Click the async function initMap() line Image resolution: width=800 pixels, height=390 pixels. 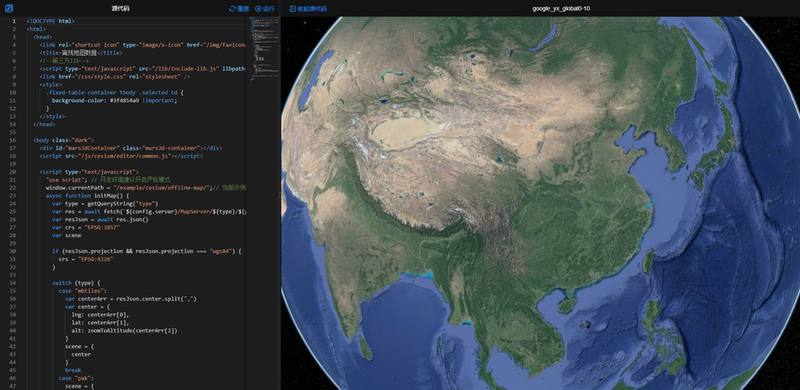click(x=88, y=196)
